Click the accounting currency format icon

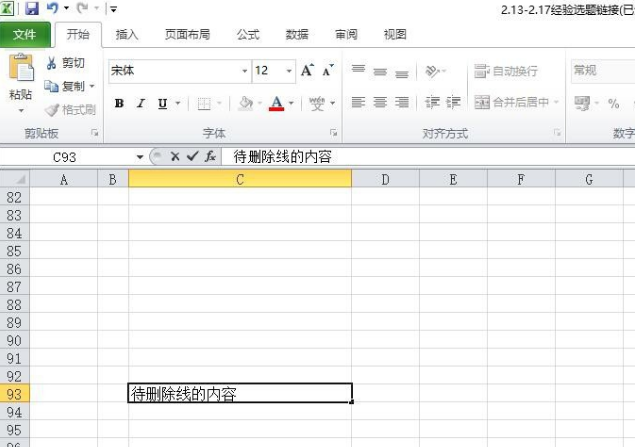(x=582, y=103)
